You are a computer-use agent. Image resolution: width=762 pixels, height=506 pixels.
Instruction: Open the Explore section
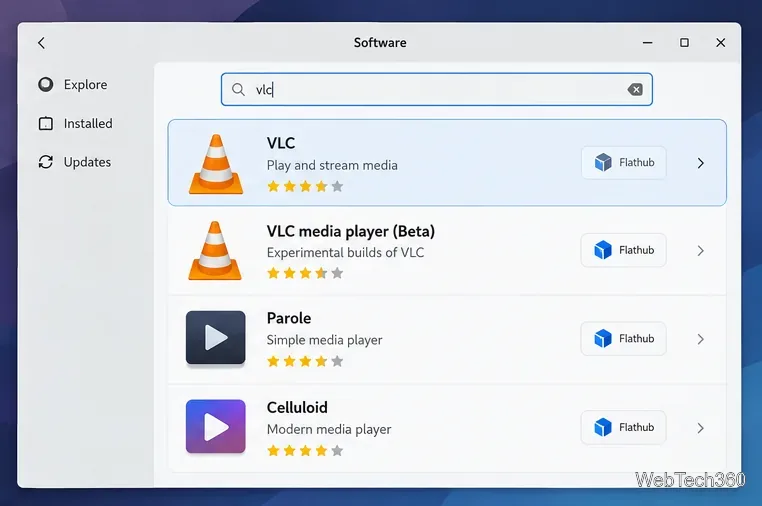(73, 85)
